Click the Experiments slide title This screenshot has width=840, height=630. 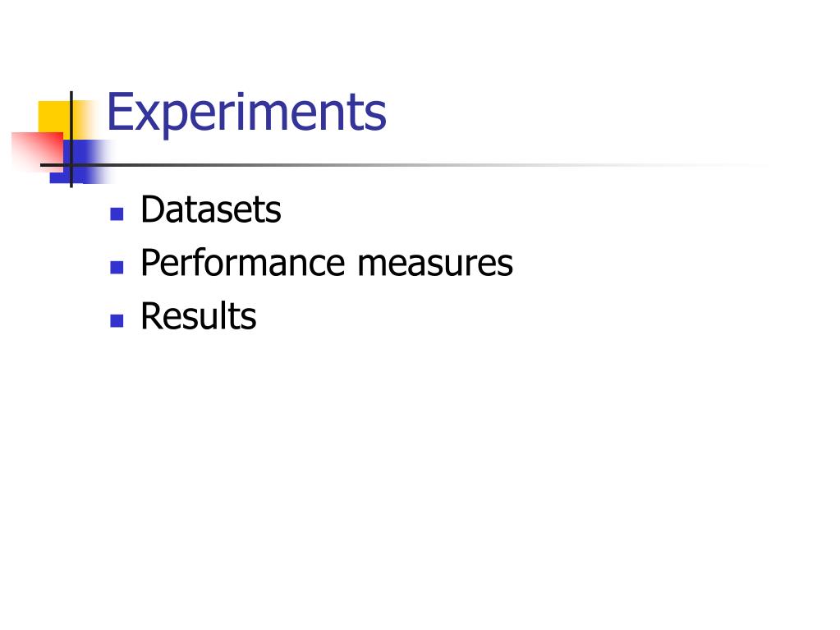point(246,113)
